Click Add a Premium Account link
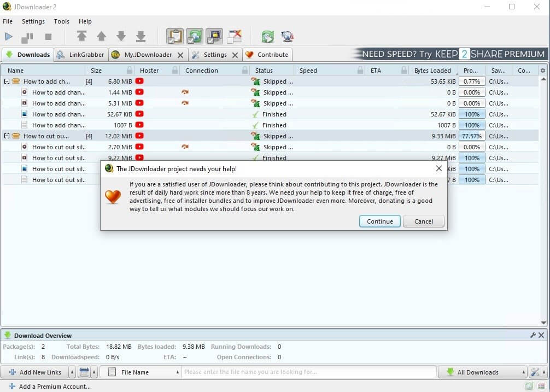This screenshot has width=550, height=392. (49, 387)
